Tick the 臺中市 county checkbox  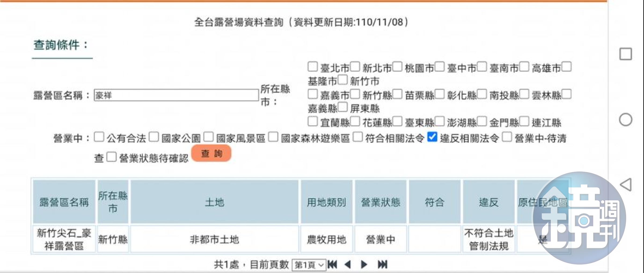440,67
